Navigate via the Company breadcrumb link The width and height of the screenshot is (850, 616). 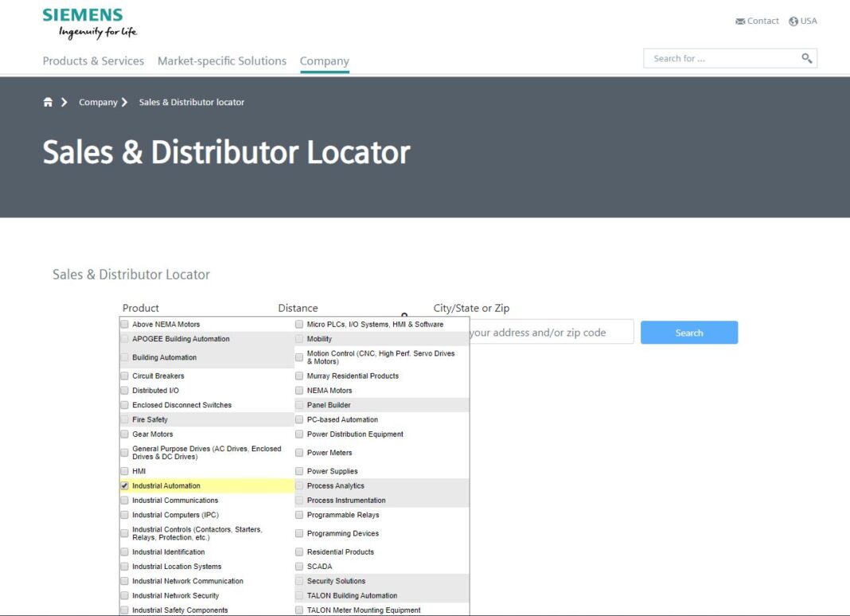click(x=98, y=102)
